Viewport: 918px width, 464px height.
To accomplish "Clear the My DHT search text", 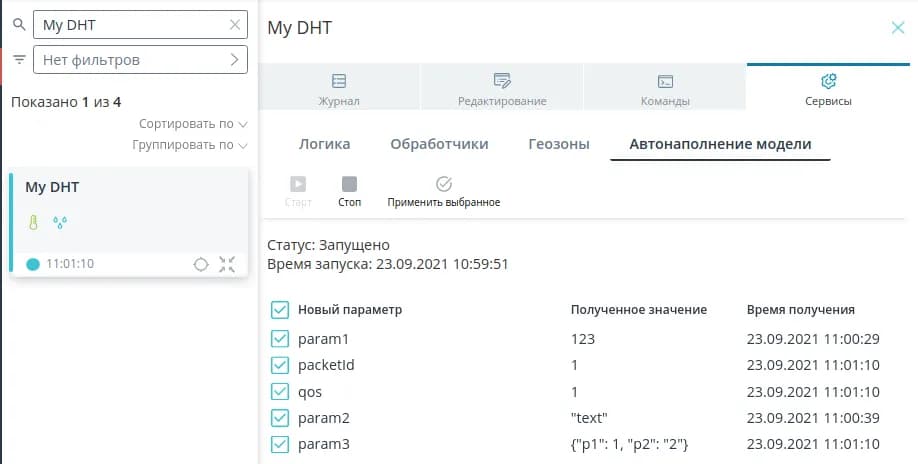I will click(x=235, y=25).
